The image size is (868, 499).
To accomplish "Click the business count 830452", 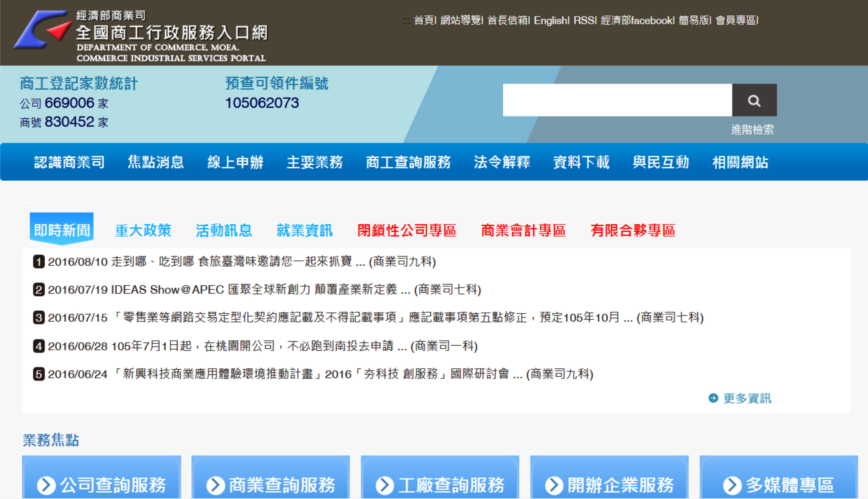I will [69, 122].
